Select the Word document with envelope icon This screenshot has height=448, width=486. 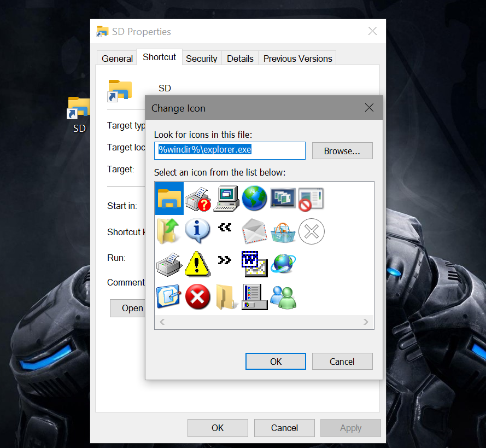tap(254, 264)
